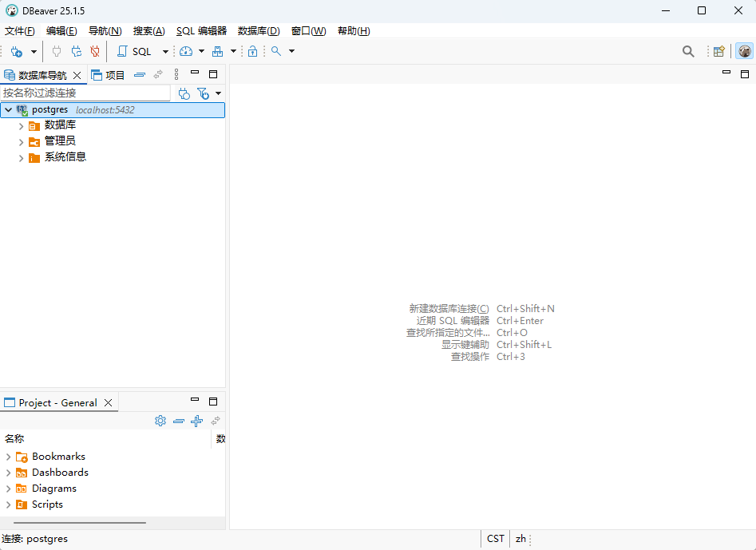The width and height of the screenshot is (756, 550).
Task: Collapse all in Project panel
Action: 179,421
